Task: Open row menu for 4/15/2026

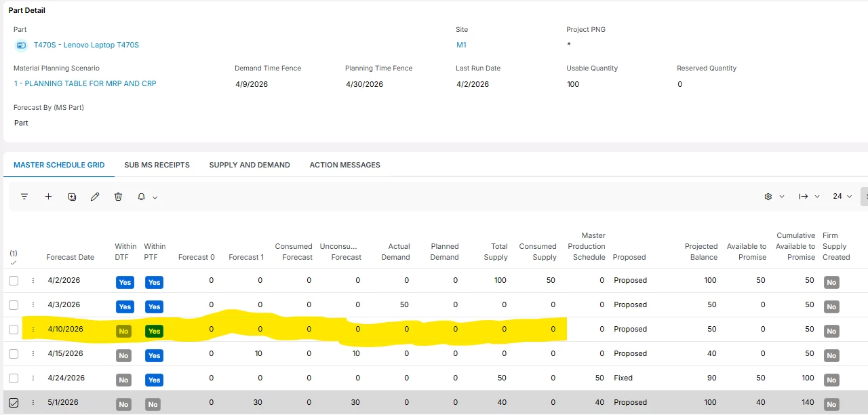Action: (33, 354)
